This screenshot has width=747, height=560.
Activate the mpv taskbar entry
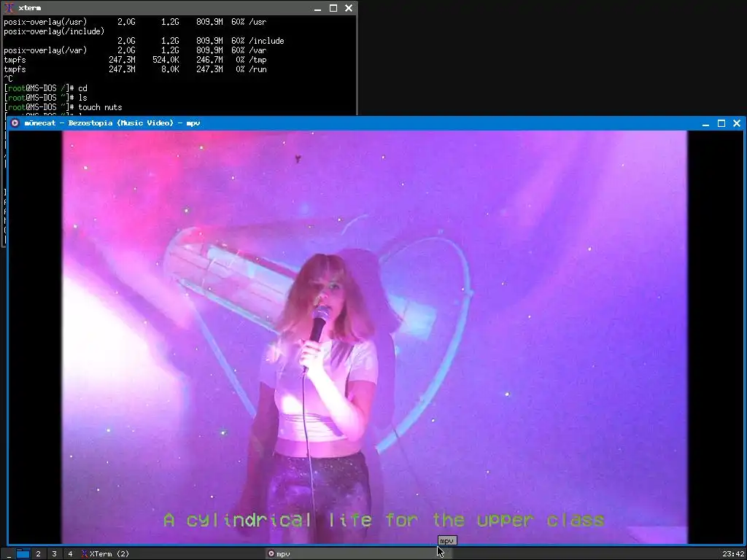360,554
